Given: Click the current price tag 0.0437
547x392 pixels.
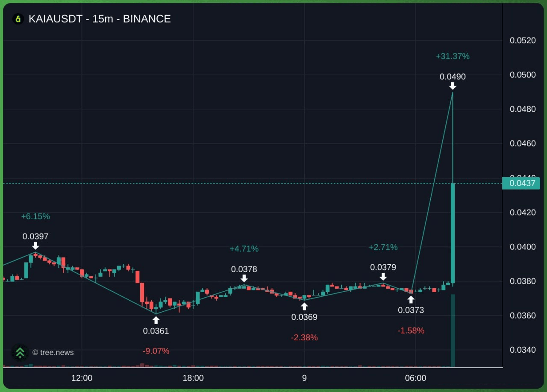Looking at the screenshot, I should click(521, 183).
